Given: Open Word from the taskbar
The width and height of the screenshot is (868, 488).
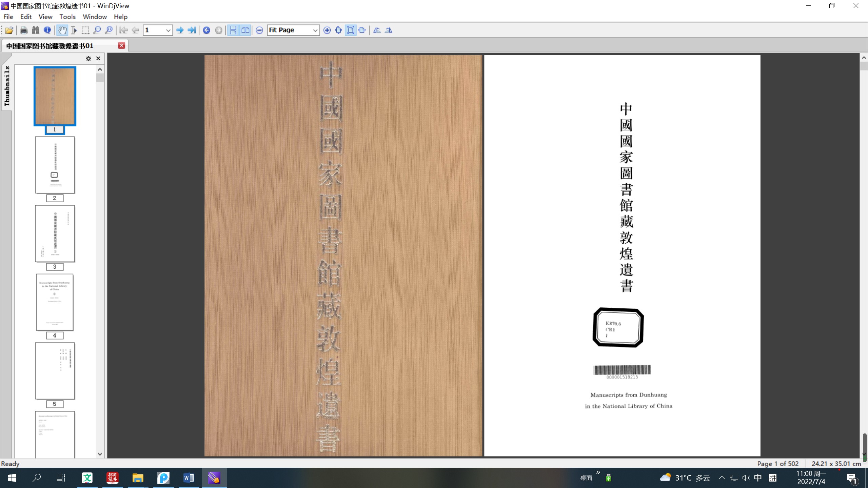Looking at the screenshot, I should [x=189, y=478].
